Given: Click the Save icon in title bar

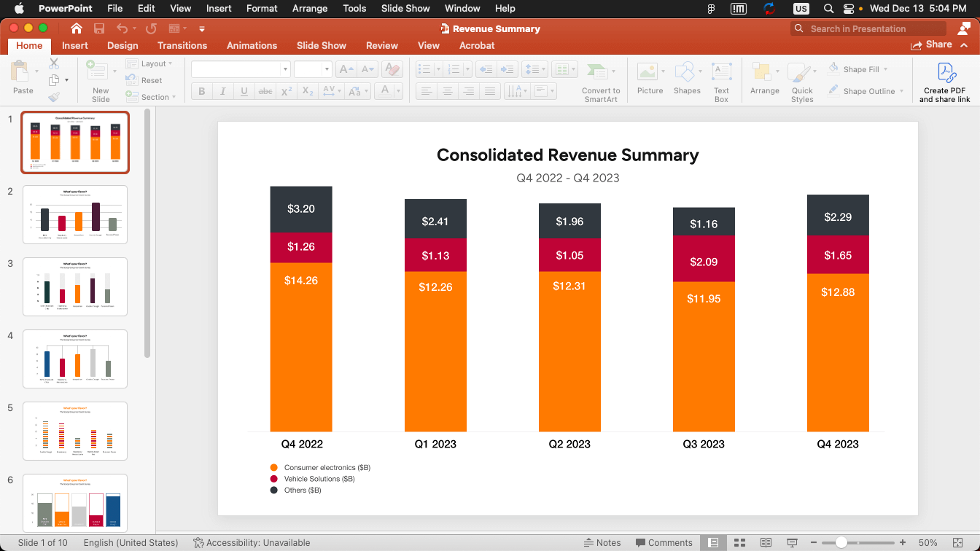Looking at the screenshot, I should pos(99,28).
